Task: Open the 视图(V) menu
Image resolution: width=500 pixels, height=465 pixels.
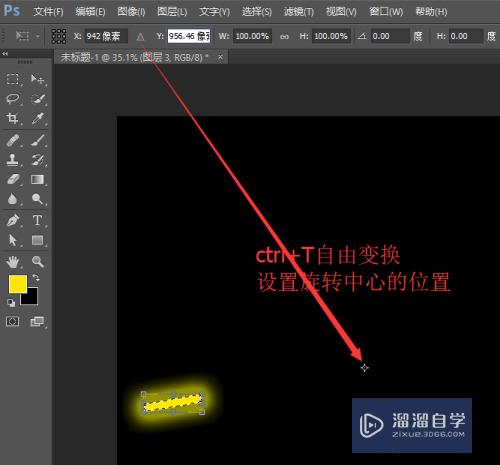Action: (x=341, y=12)
